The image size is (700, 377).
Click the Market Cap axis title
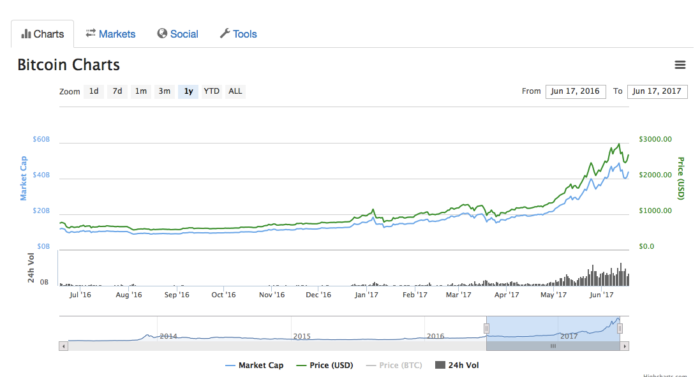tap(23, 178)
